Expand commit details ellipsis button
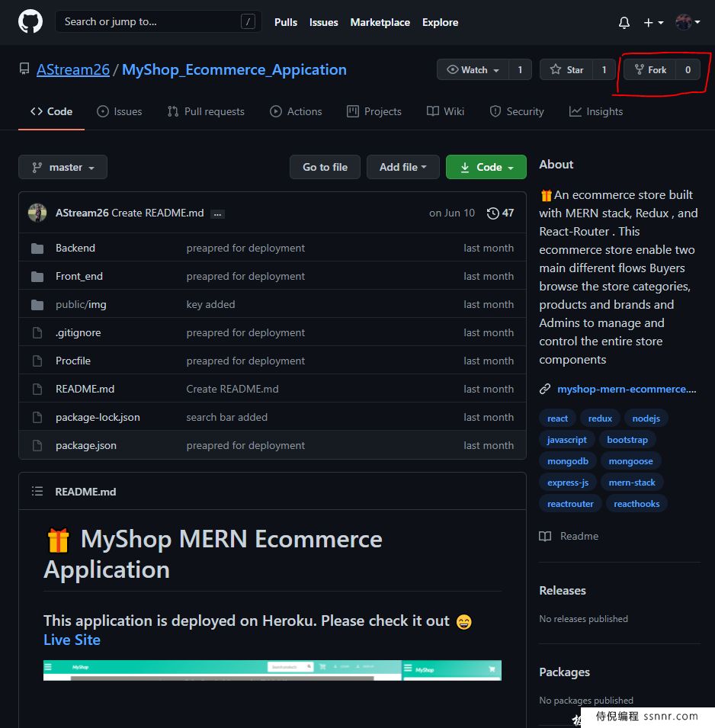 pos(217,213)
